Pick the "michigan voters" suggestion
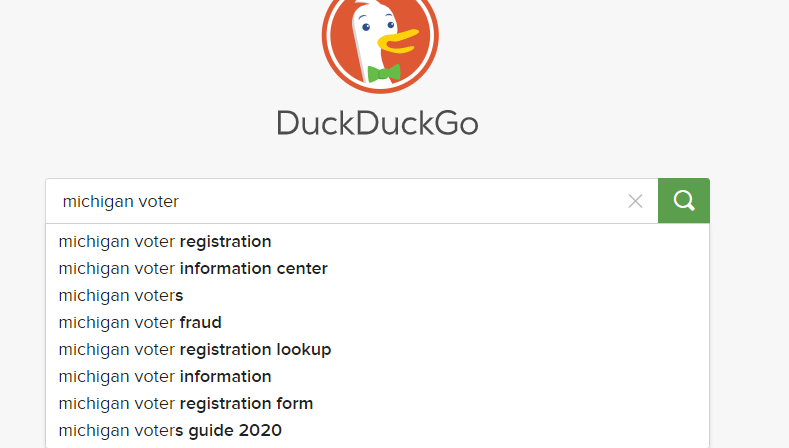The height and width of the screenshot is (448, 789). pyautogui.click(x=377, y=295)
